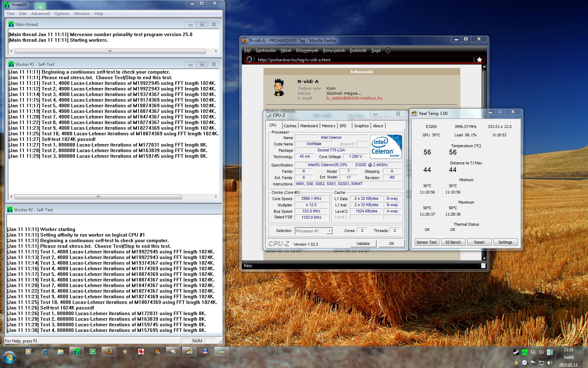Maximize the Worker #1 Self-Test child window
588x368 pixels.
(x=202, y=64)
